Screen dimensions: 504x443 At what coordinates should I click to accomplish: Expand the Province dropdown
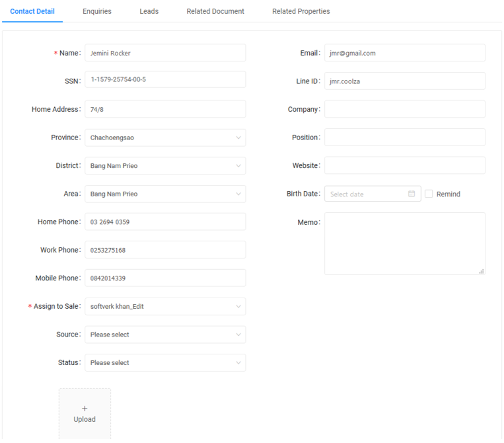(165, 138)
